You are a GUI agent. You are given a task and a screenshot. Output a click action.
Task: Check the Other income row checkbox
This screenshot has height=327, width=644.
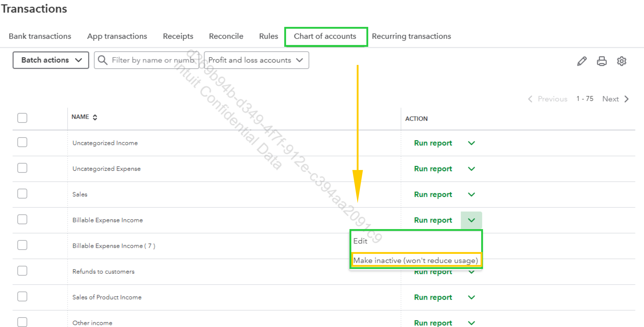pos(22,322)
